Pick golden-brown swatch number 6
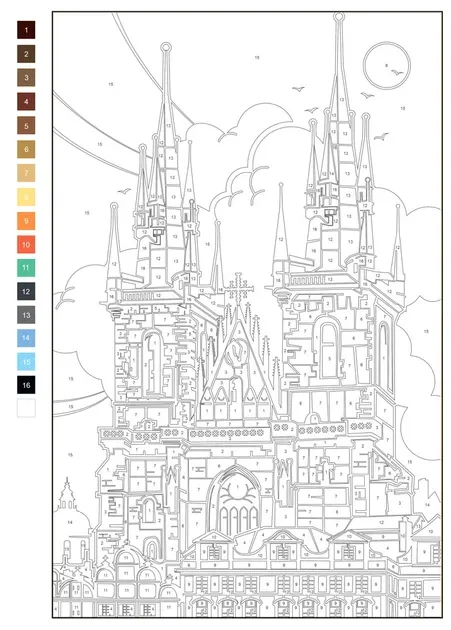Image resolution: width=451 pixels, height=630 pixels. [x=26, y=149]
